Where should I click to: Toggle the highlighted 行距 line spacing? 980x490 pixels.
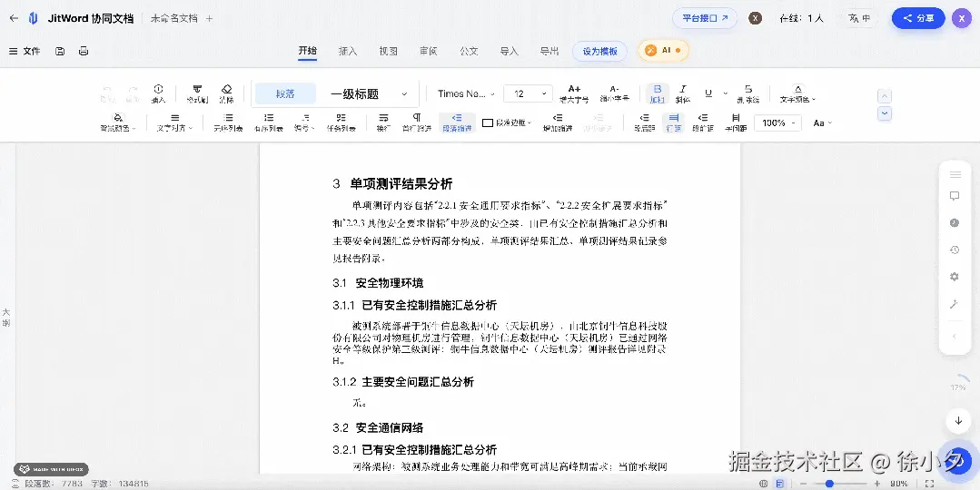coord(674,122)
